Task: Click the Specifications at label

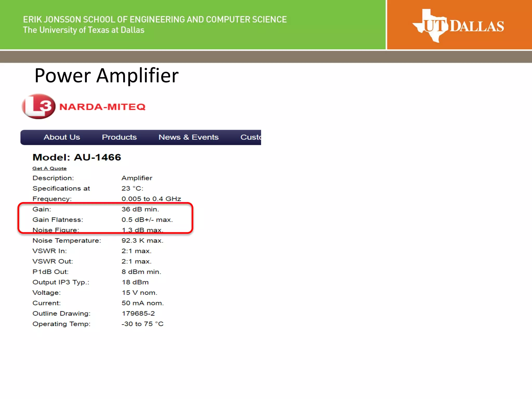Action: coord(61,189)
